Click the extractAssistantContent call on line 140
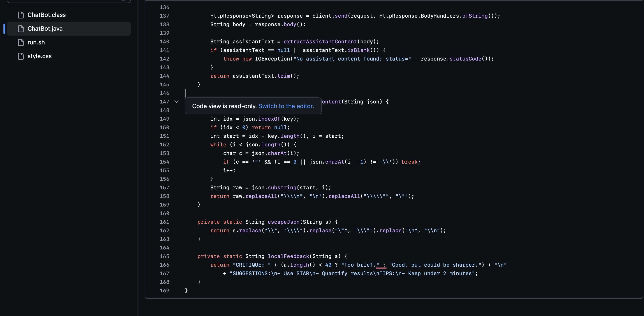644x316 pixels. 320,42
